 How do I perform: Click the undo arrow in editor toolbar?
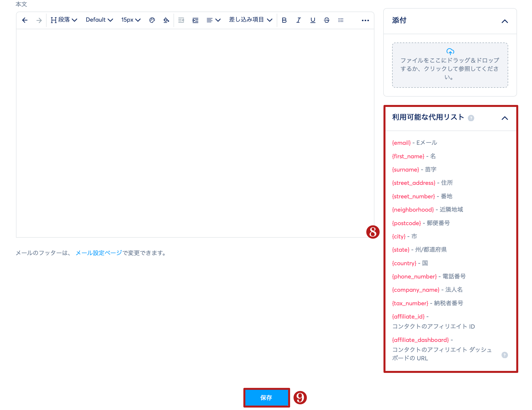[25, 20]
